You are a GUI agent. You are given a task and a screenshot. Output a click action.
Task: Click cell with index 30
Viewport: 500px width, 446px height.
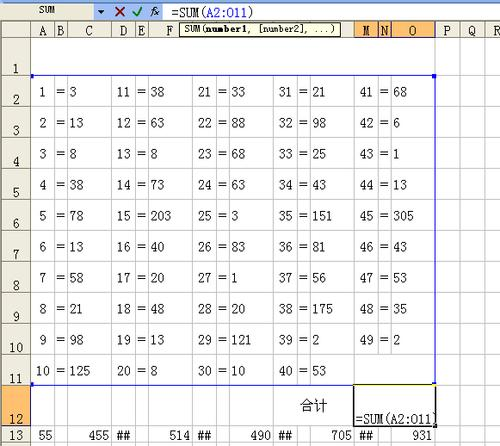(204, 371)
